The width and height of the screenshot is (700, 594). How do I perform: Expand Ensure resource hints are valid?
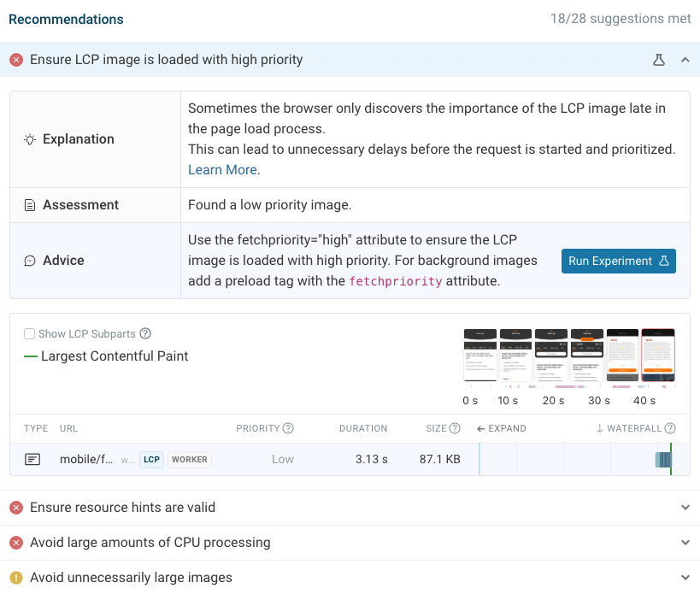685,508
